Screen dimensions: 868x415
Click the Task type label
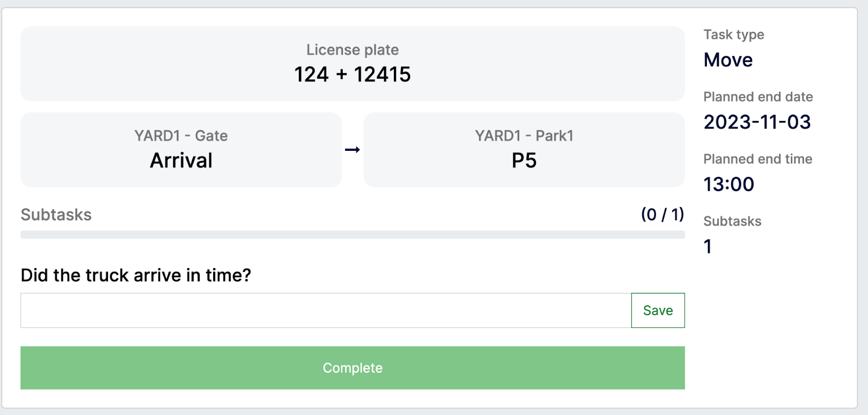click(x=733, y=35)
